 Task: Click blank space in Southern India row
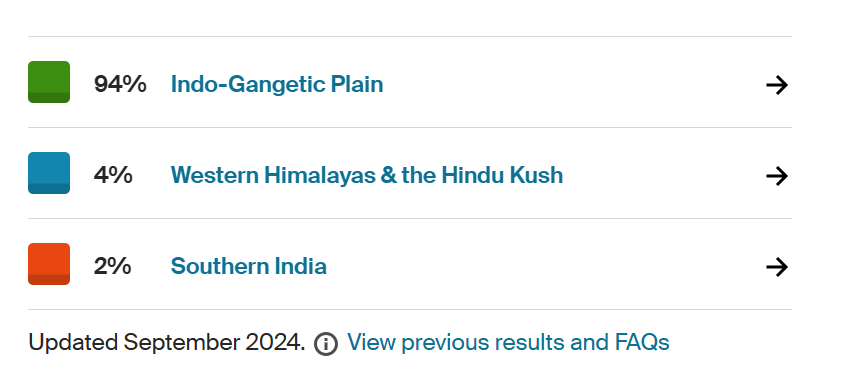pyautogui.click(x=545, y=266)
